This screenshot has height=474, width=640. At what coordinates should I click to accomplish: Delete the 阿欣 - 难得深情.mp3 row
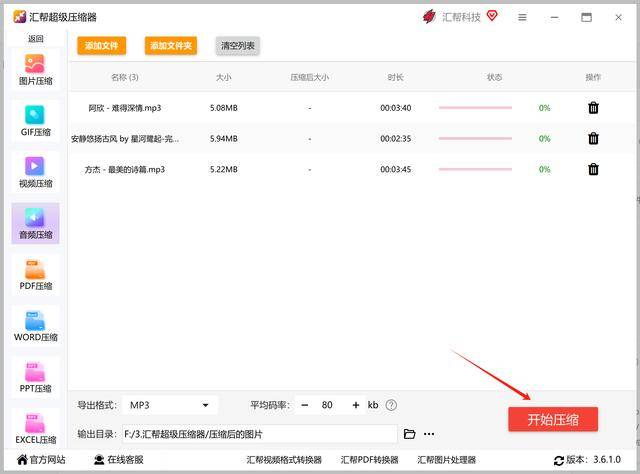click(x=593, y=108)
